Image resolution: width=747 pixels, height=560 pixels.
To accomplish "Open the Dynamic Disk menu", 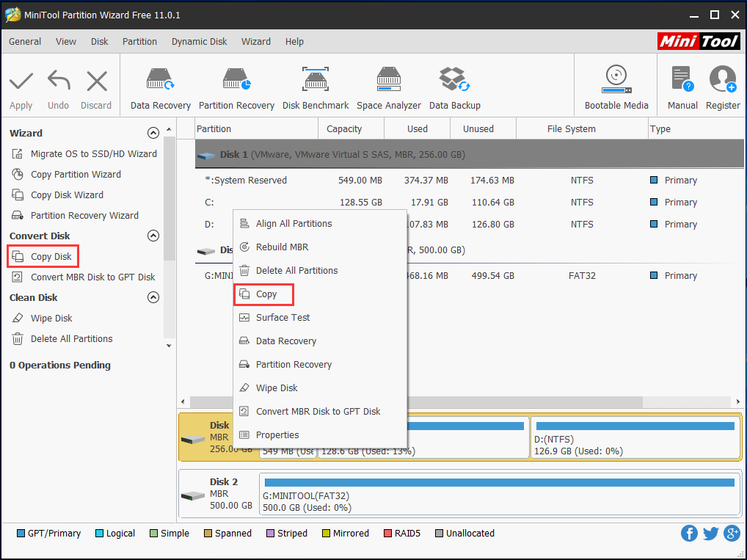I will tap(199, 41).
